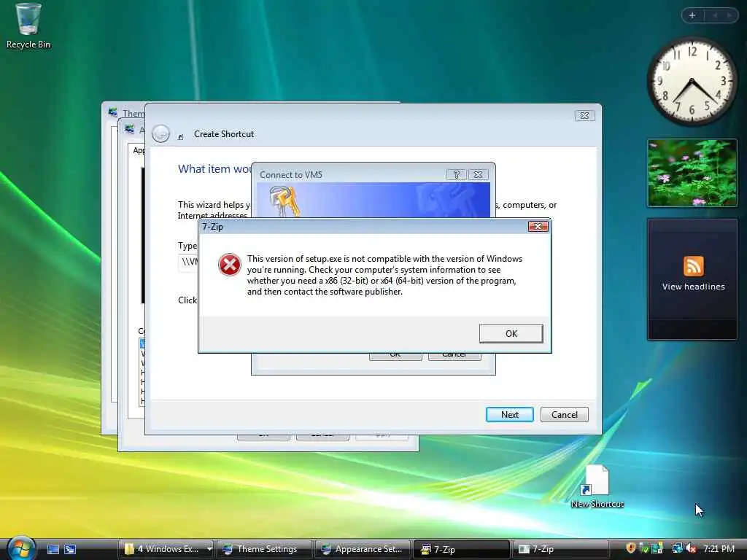Click the analog clock gadget
The image size is (747, 560).
pos(692,82)
